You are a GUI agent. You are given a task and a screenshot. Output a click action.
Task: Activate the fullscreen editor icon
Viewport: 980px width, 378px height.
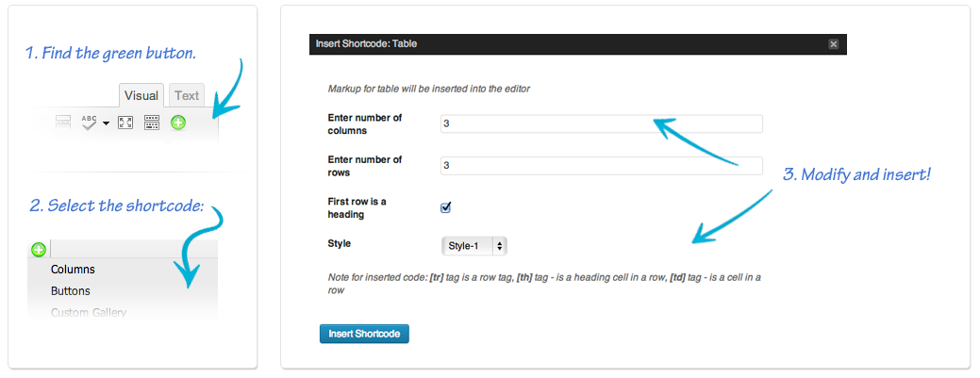pos(125,123)
